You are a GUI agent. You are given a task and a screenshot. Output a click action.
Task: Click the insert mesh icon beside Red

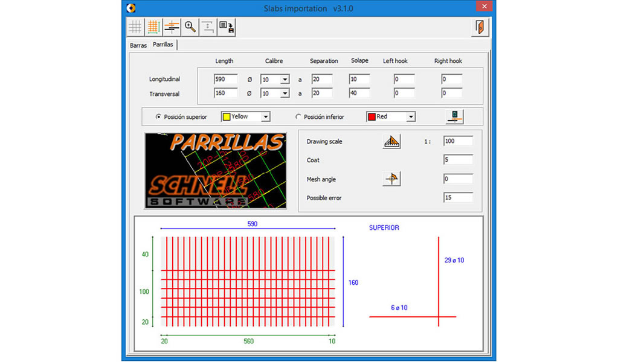[454, 116]
